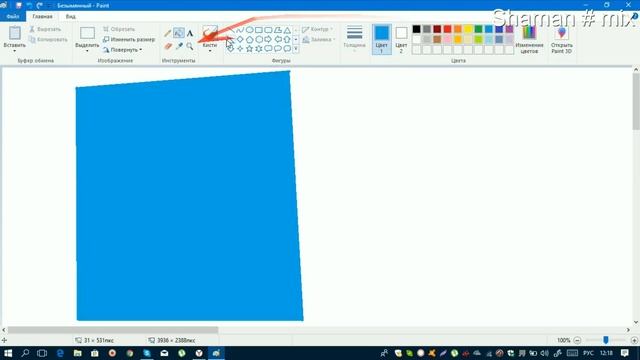The image size is (640, 360).
Task: Choose the Diamond shape
Action: coord(240,39)
